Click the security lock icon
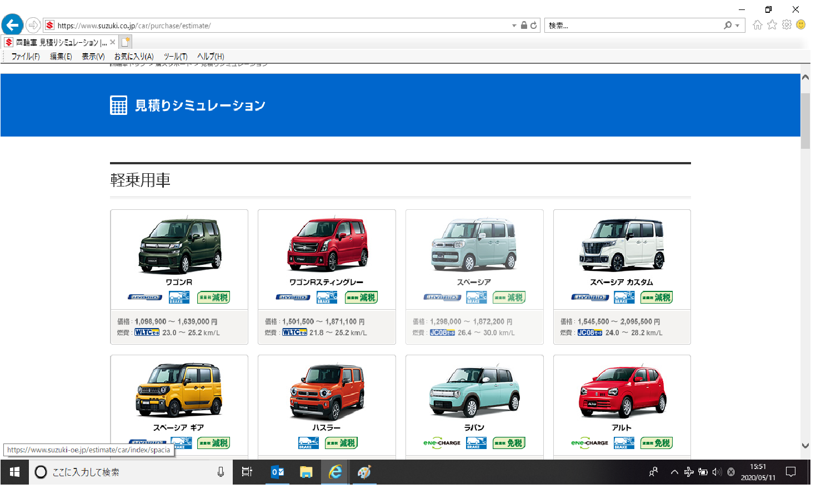Viewport: 831px width, 504px height. tap(524, 25)
